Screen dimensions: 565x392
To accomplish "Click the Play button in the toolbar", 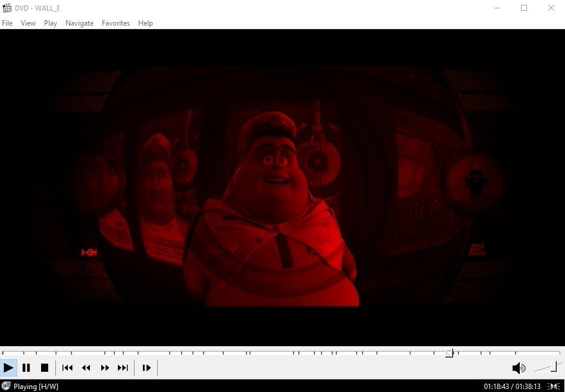I will pyautogui.click(x=8, y=368).
